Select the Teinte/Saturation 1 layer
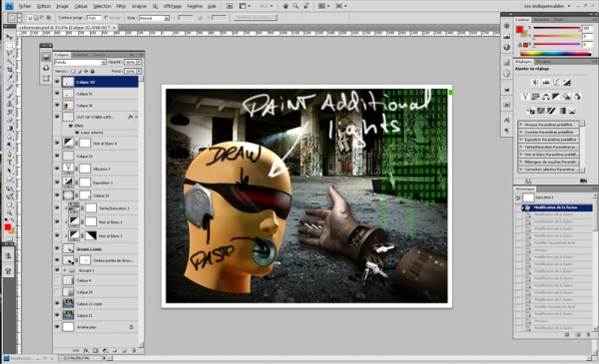The width and height of the screenshot is (599, 364). pyautogui.click(x=96, y=208)
